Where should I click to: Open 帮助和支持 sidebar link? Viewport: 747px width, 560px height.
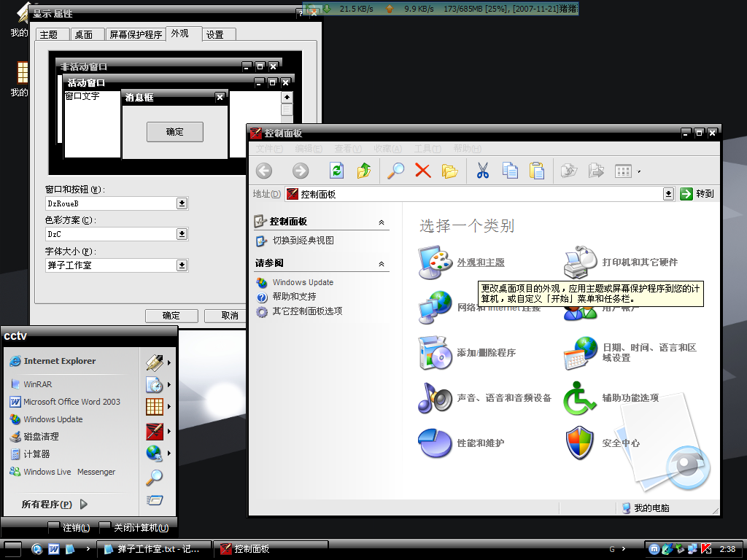[295, 297]
